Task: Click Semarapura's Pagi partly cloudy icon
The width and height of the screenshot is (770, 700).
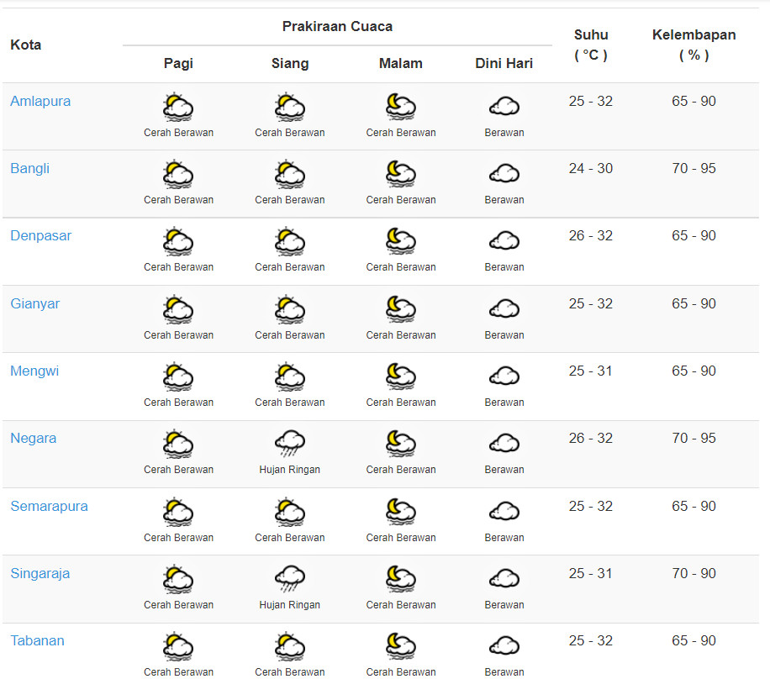Action: point(178,512)
